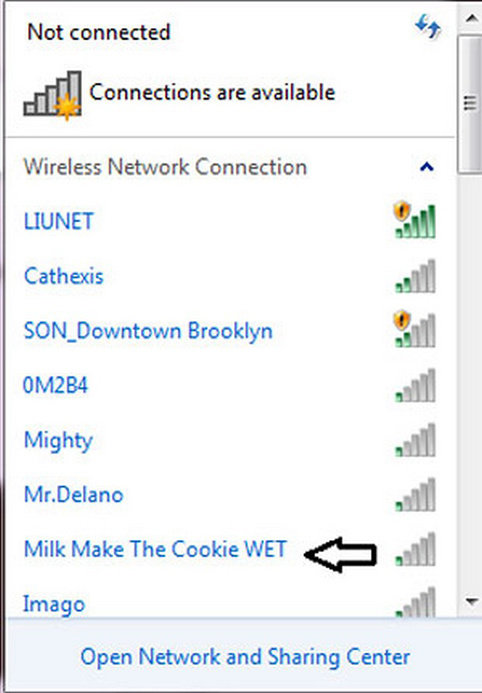482x693 pixels.
Task: Click the LIUNET signal strength icon
Action: (x=414, y=220)
